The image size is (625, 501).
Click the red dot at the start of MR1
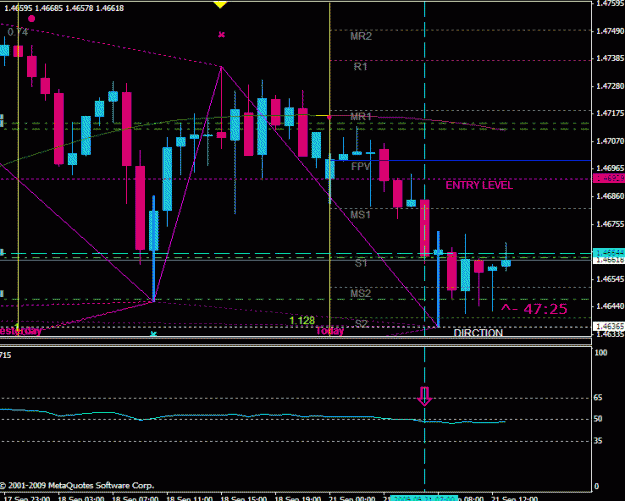(329, 117)
